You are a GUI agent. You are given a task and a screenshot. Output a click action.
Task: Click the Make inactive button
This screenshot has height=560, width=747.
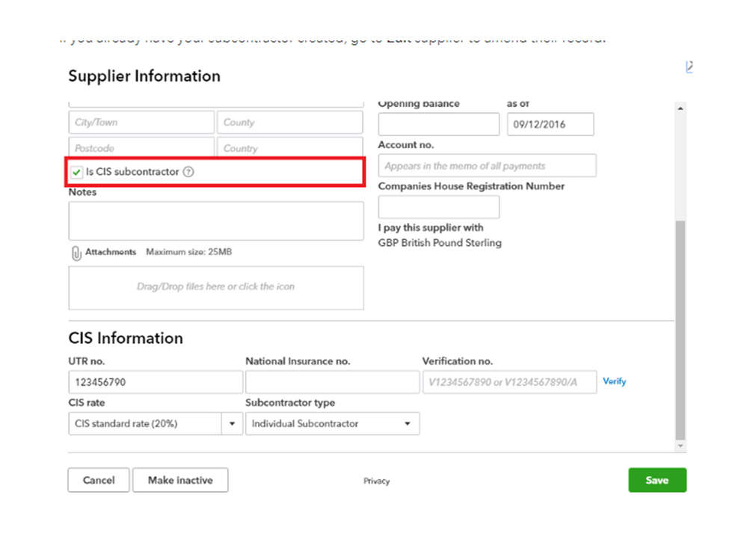(x=180, y=480)
